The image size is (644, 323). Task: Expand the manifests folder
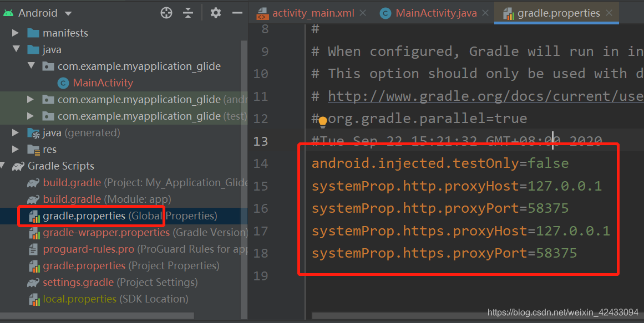coord(14,32)
